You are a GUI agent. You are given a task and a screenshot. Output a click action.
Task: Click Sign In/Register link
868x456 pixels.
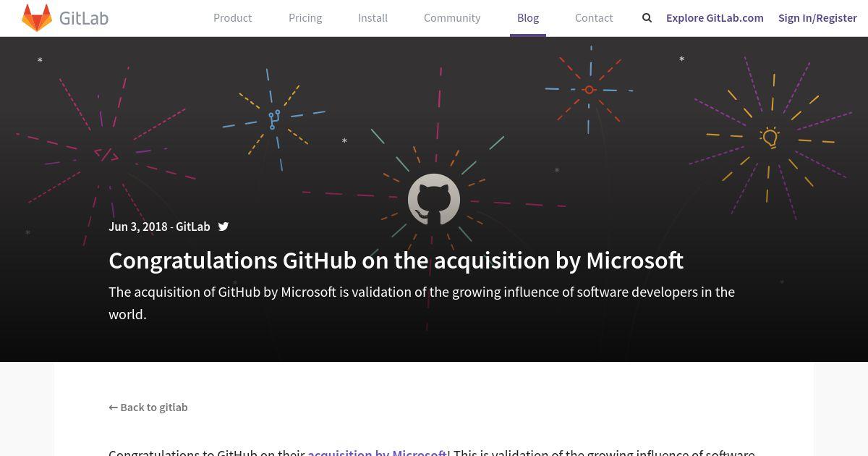point(817,17)
